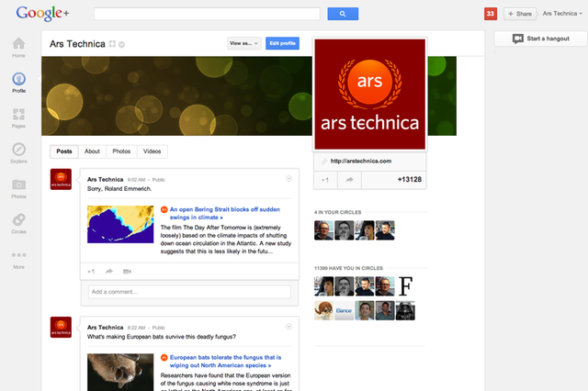
Task: Click the blue search magnifier button
Action: [343, 14]
